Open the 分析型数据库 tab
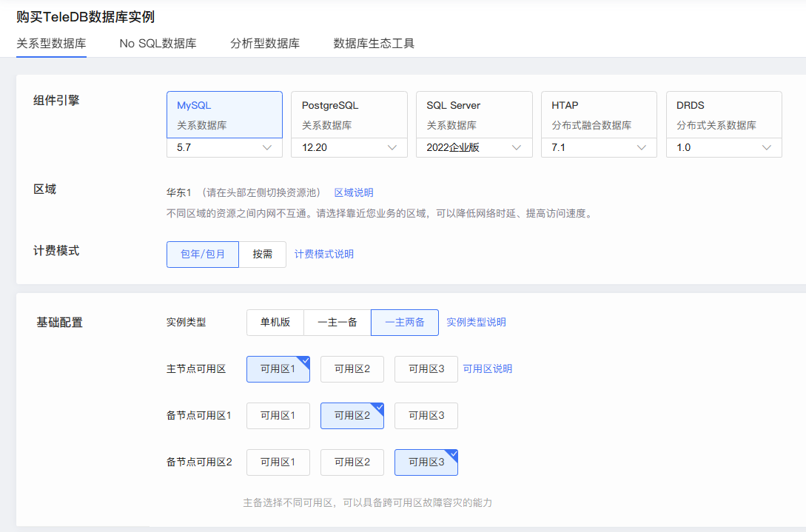 click(265, 43)
